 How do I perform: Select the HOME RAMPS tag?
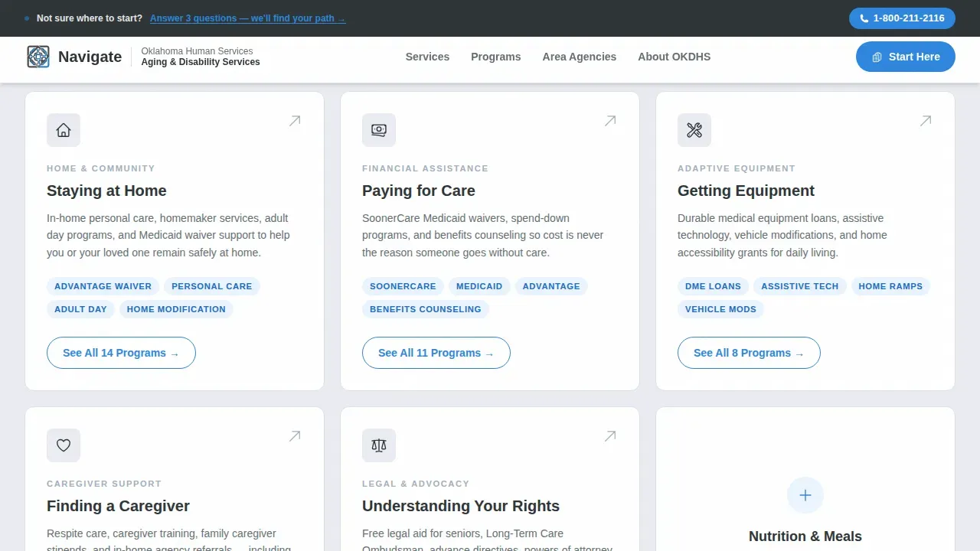tap(891, 286)
